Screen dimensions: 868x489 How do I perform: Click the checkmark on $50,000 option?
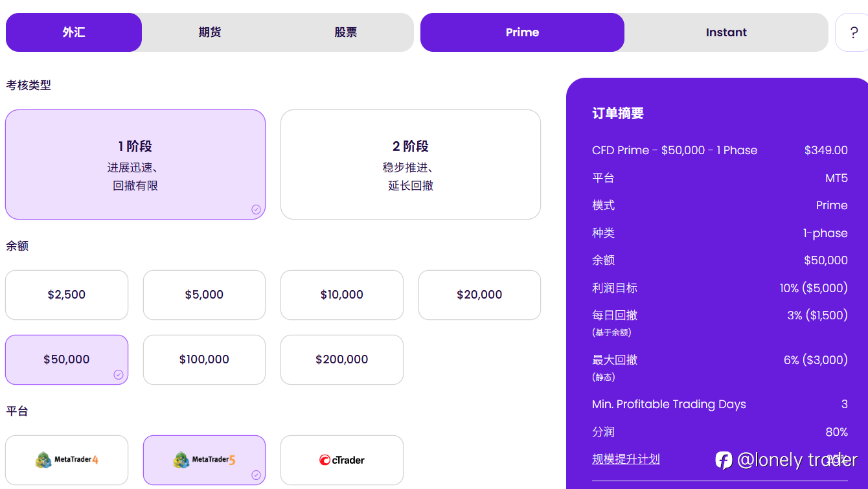point(119,374)
